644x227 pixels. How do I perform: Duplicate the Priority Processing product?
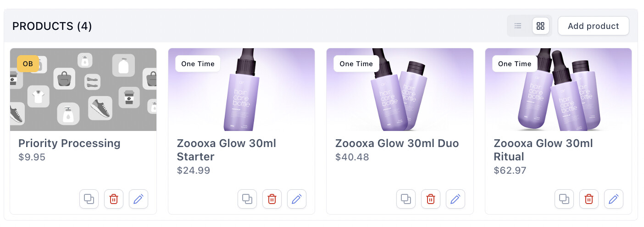click(x=89, y=199)
